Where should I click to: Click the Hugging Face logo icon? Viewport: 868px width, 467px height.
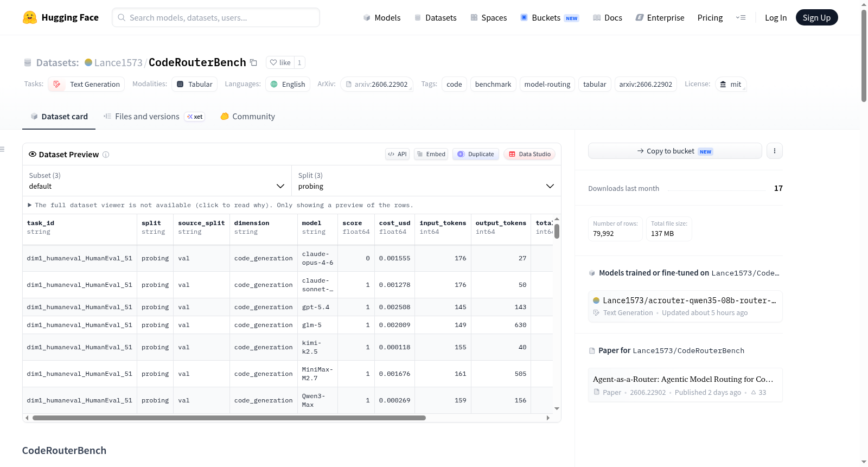coord(30,17)
